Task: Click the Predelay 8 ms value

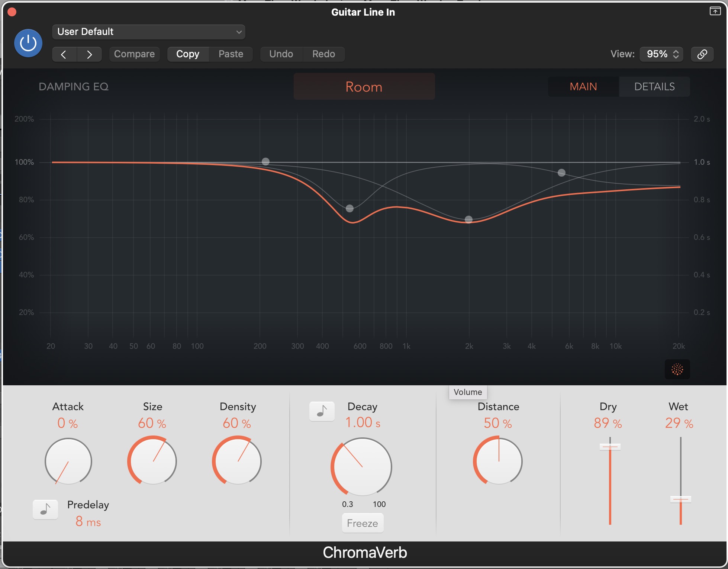Action: 88,521
